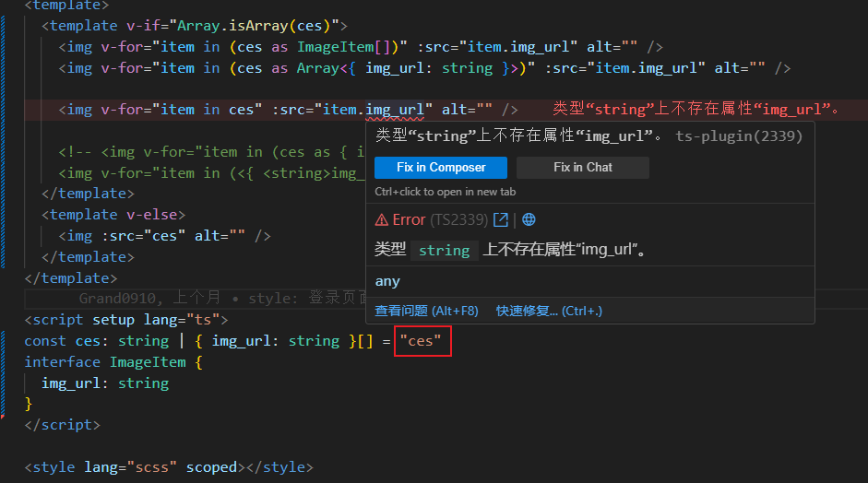
Task: Click the (TS2339) error code text
Action: (x=459, y=220)
